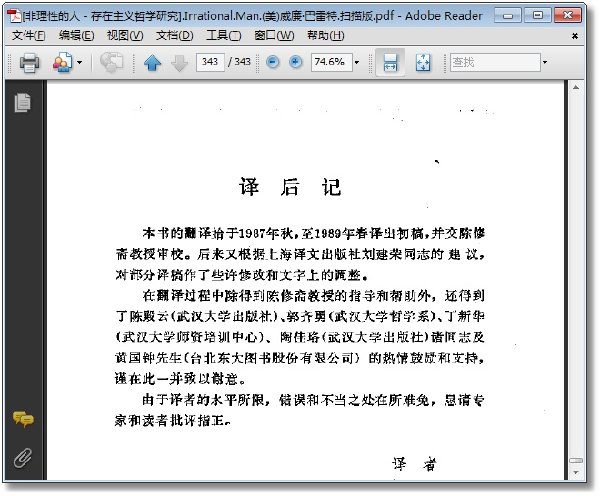Click the greyed-out email/send icon

[111, 62]
